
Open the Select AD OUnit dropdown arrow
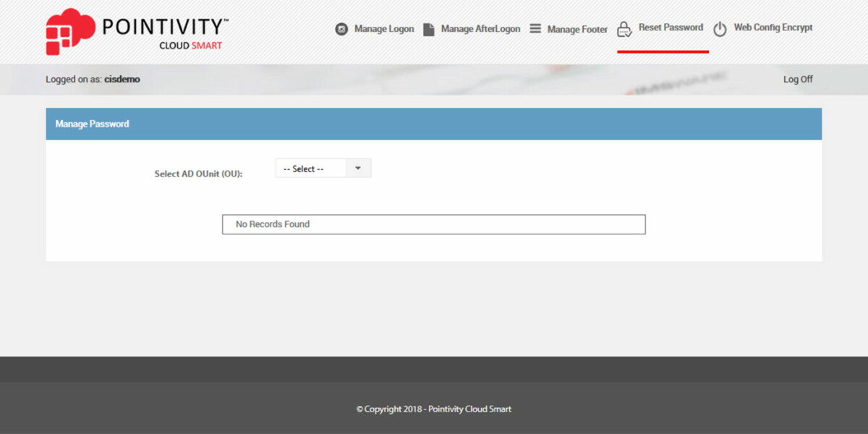click(357, 168)
